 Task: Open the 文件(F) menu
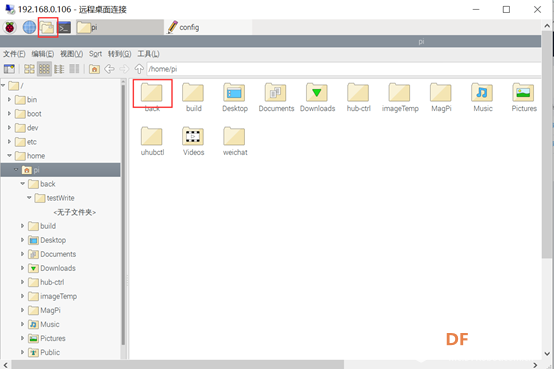click(x=14, y=54)
